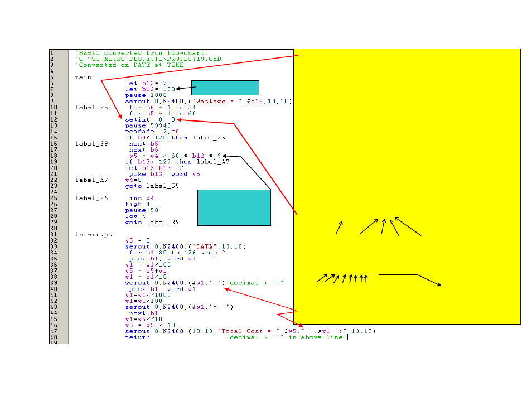This screenshot has width=532, height=411.
Task: Click line number 1 in the gutter
Action: coord(51,53)
